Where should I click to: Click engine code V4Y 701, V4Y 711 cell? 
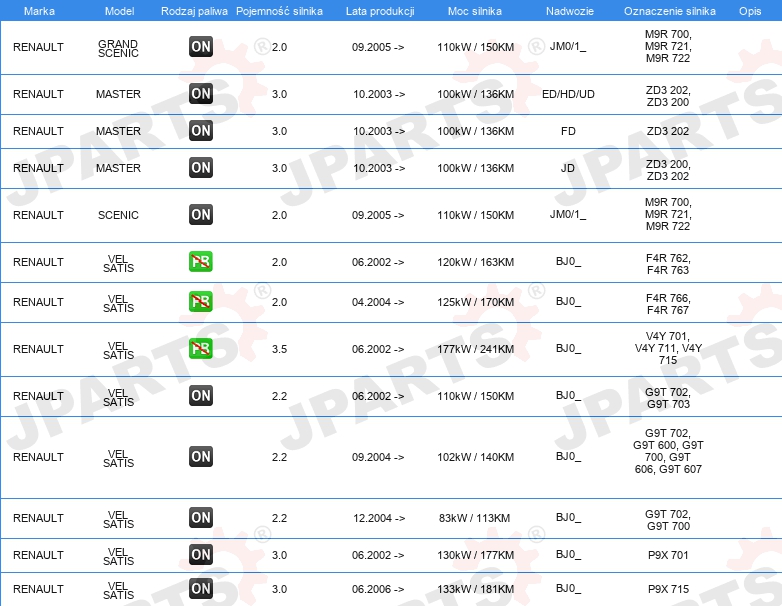(x=668, y=348)
